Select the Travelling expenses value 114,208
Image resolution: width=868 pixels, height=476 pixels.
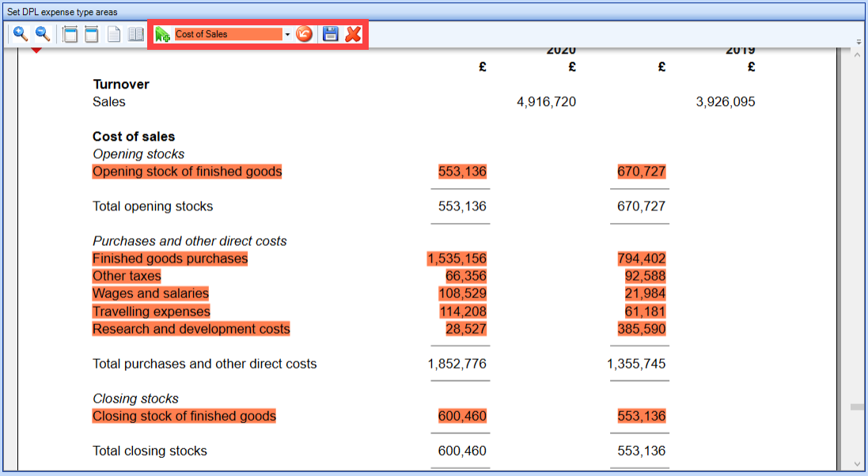click(x=463, y=311)
